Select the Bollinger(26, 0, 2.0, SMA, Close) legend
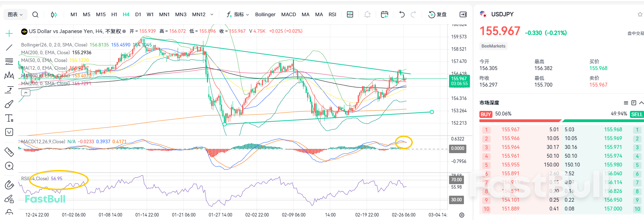Image resolution: width=644 pixels, height=220 pixels. coord(54,45)
